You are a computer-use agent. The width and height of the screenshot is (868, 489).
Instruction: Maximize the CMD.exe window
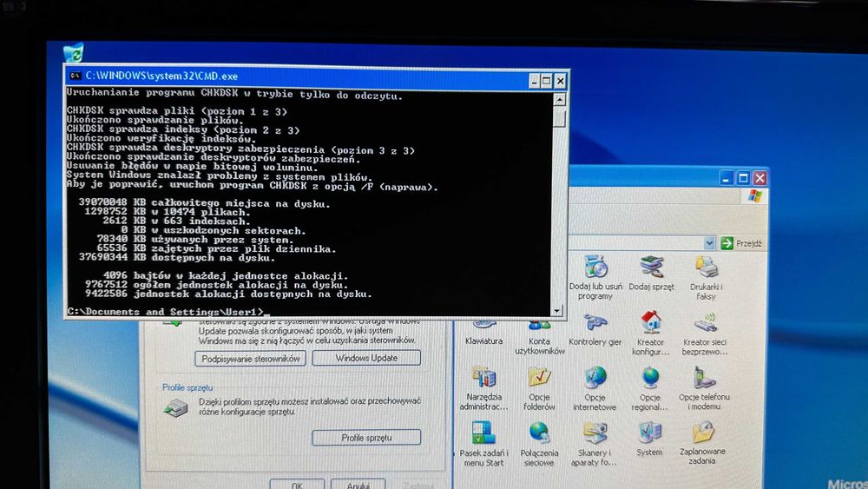(x=546, y=81)
